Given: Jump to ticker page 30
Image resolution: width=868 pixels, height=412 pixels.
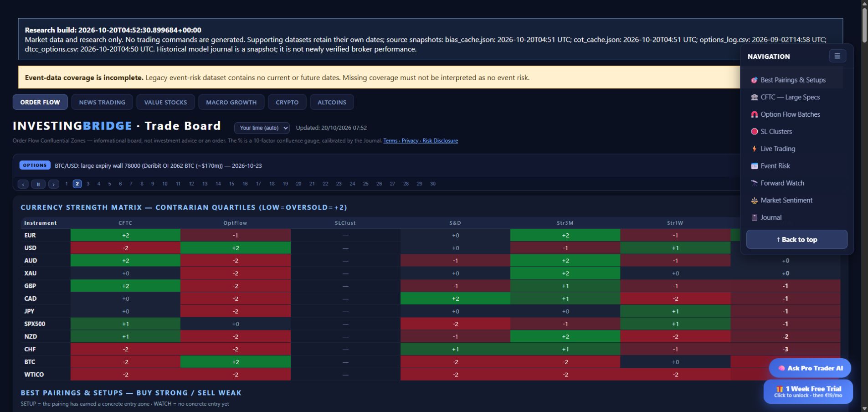Looking at the screenshot, I should pos(433,184).
